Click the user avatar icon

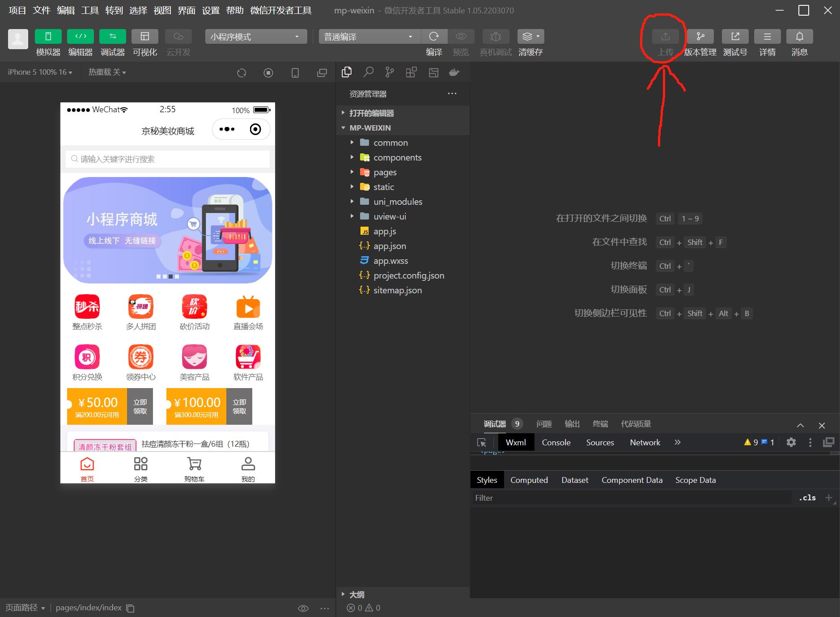point(18,39)
